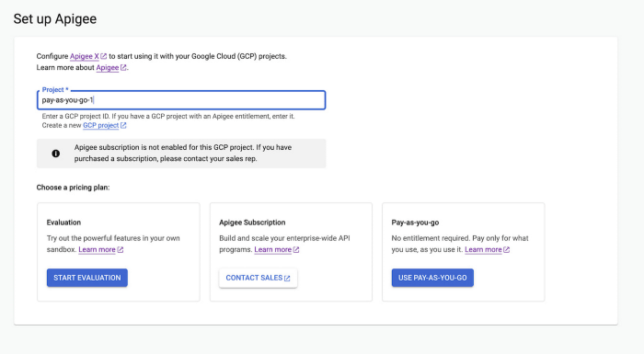Click external-link icon in Pay-as-you-go card
This screenshot has height=354, width=644.
click(506, 250)
